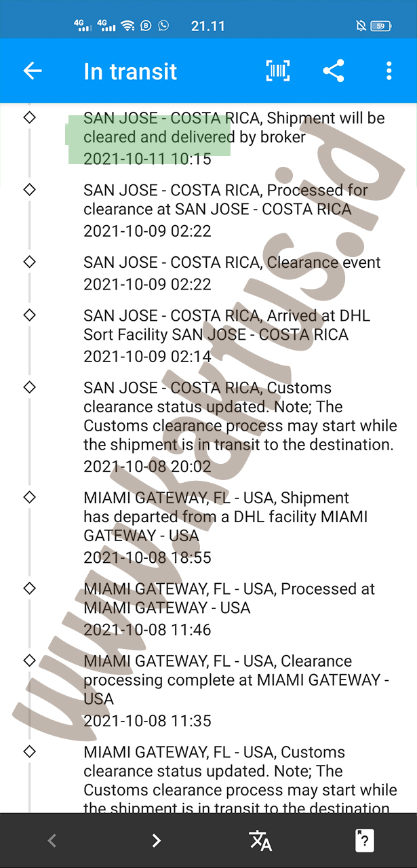Tap the translate icon in bottom bar

(x=260, y=841)
